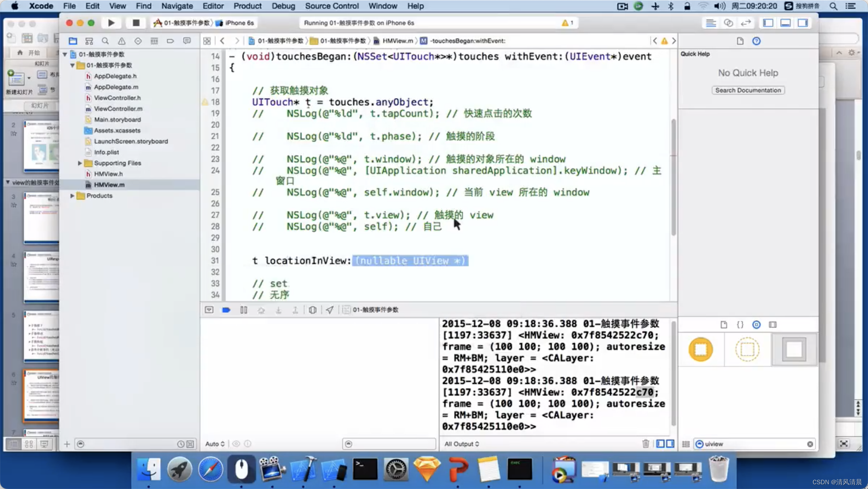Clear the uiview library search text

pos(810,444)
